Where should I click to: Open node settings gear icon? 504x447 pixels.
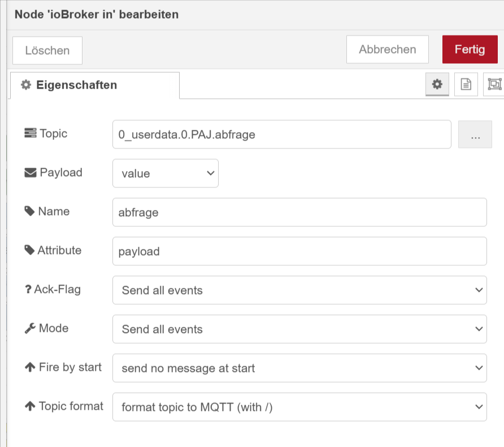(x=437, y=84)
